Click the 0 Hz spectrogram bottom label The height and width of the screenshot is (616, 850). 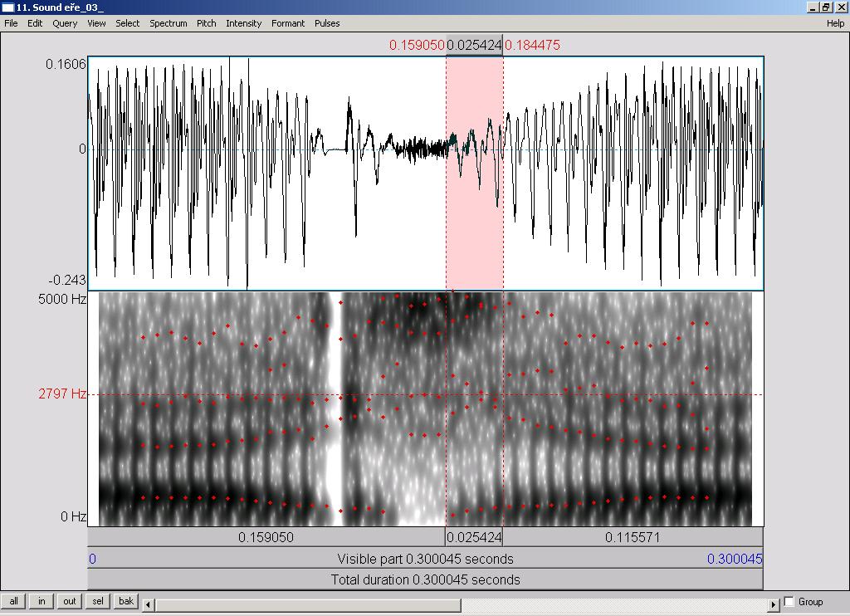click(x=73, y=516)
